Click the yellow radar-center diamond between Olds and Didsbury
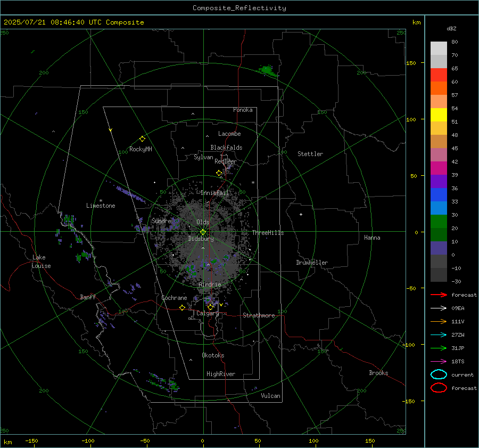Image resolution: width=479 pixels, height=448 pixels. [x=203, y=232]
